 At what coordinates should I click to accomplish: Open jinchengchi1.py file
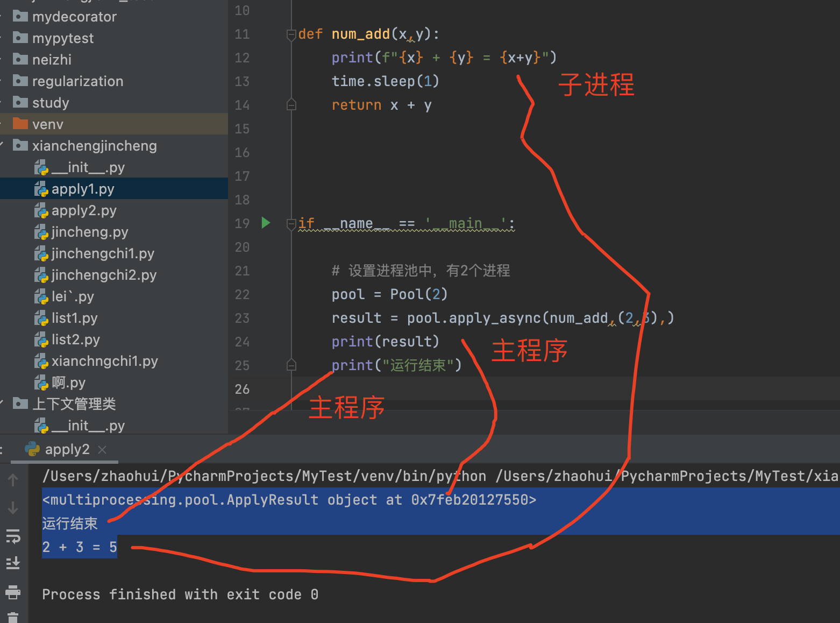coord(103,253)
